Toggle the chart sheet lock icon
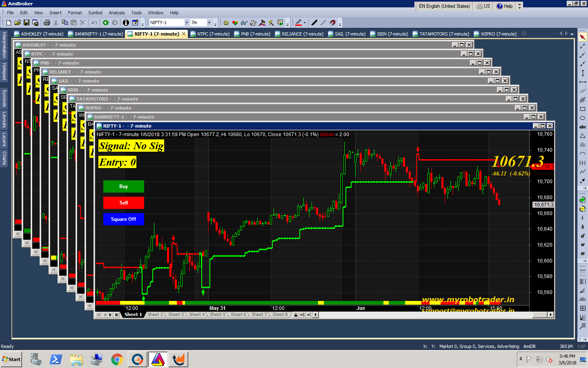588x368 pixels. point(296,315)
